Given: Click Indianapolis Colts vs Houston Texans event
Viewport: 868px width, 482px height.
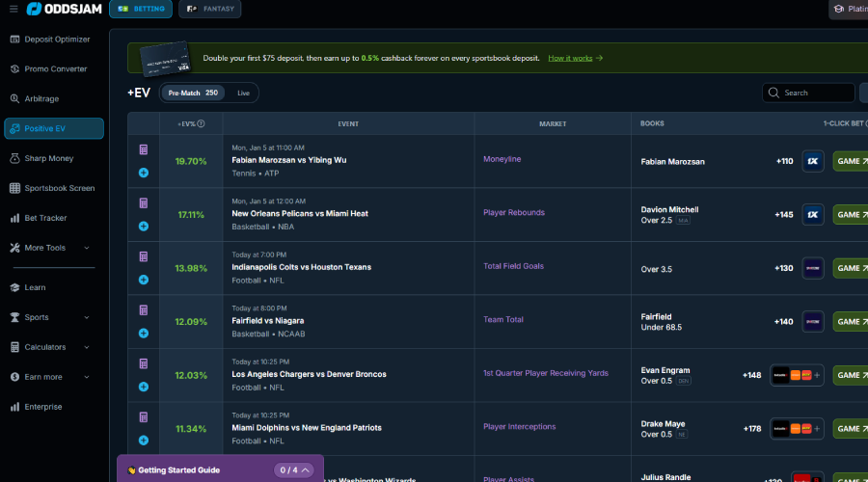Looking at the screenshot, I should click(x=301, y=267).
